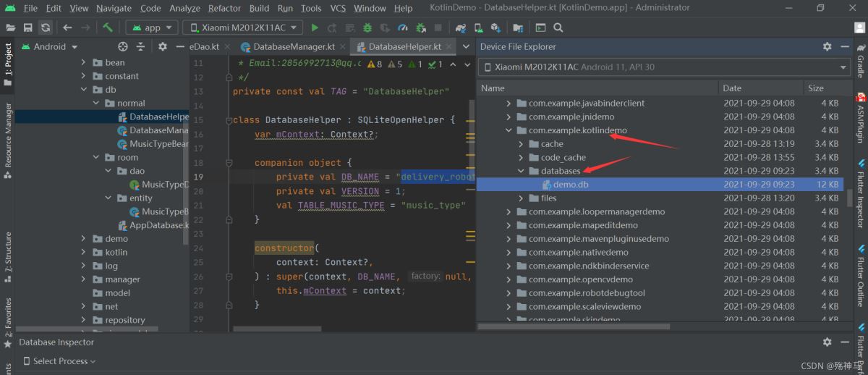Open the device selector in Device File Explorer
The height and width of the screenshot is (375, 868).
tap(665, 67)
